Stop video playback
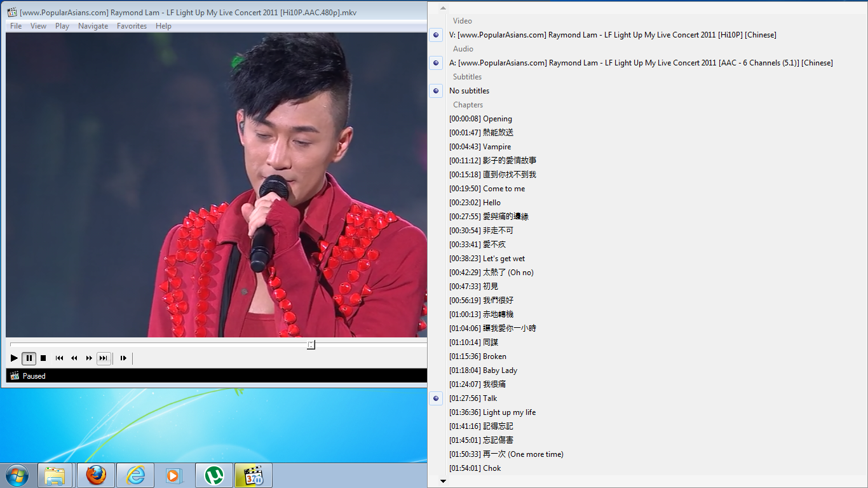Screen dimensions: 868x488 (x=43, y=358)
